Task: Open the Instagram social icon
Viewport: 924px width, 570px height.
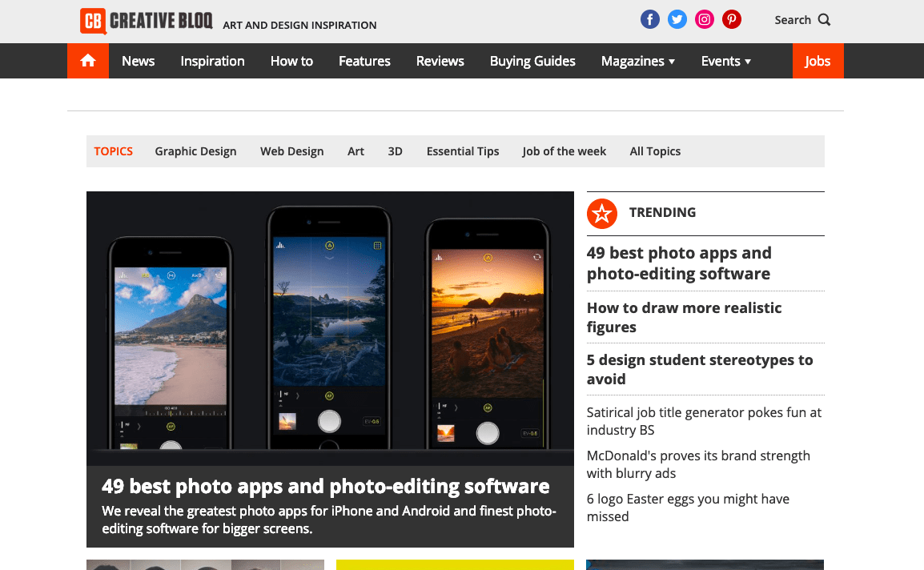Action: point(704,19)
